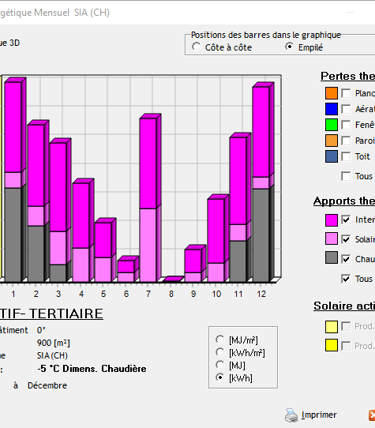
Task: Click the magenta internal gains swatch
Action: click(331, 220)
